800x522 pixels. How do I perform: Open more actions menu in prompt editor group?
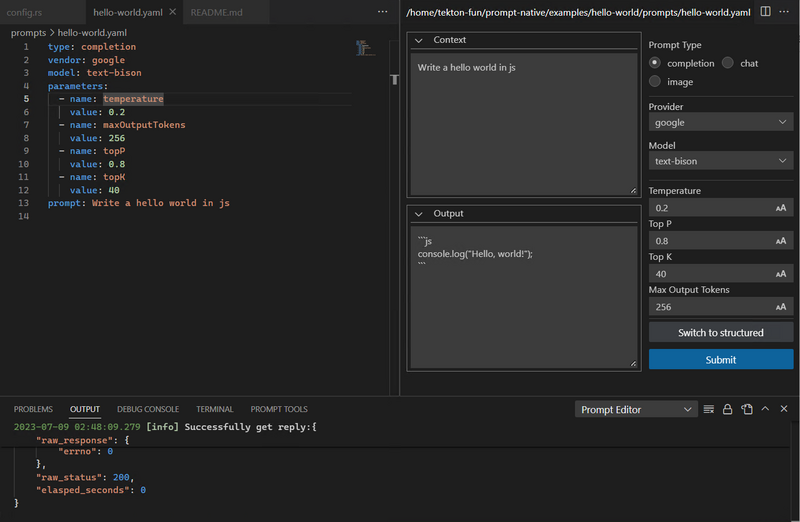(785, 12)
